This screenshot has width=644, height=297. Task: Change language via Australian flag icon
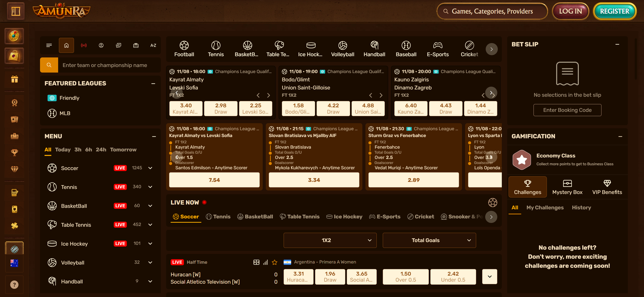tap(14, 263)
